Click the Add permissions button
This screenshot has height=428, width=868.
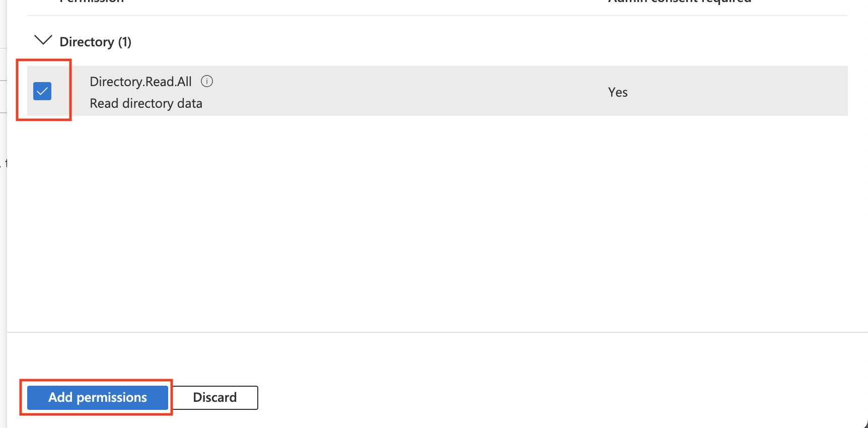click(98, 397)
